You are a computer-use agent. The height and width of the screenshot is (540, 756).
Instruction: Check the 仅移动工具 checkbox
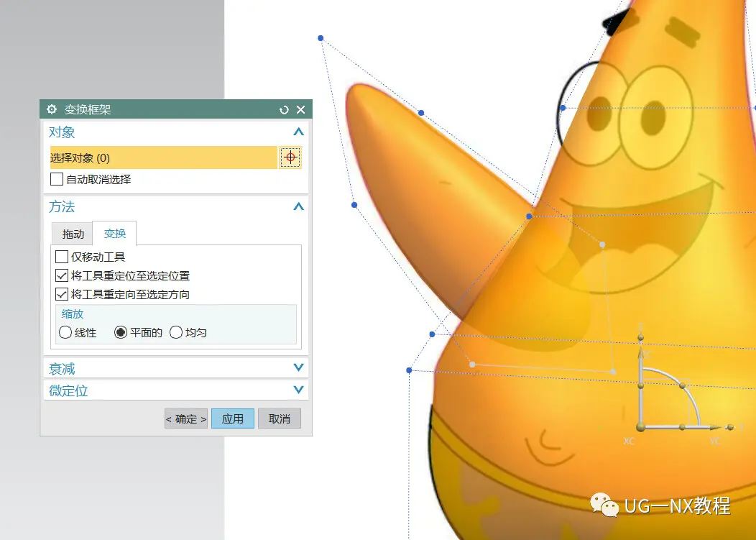coord(62,257)
